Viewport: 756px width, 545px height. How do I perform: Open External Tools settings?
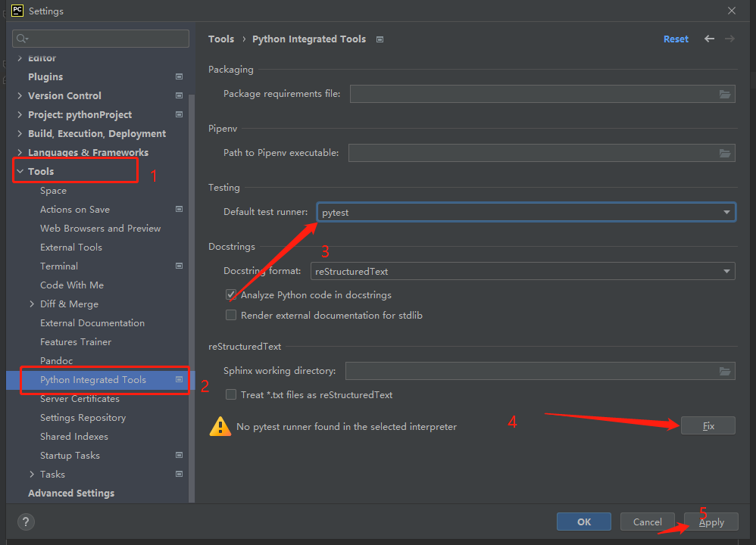click(x=71, y=248)
